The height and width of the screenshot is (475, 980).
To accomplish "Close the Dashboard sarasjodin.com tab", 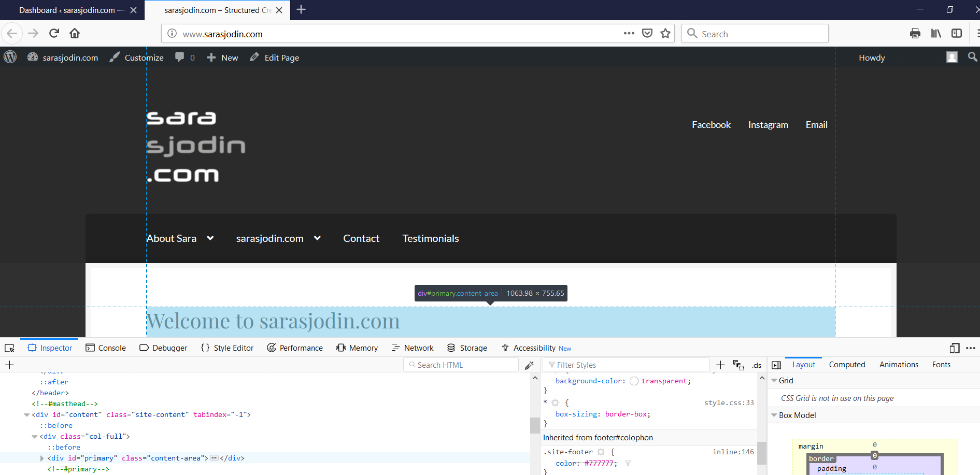I will [x=133, y=10].
